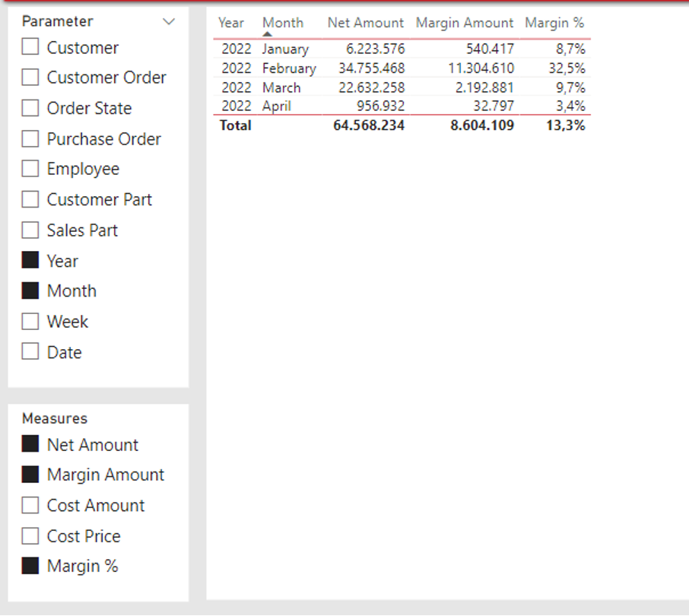The height and width of the screenshot is (616, 689).
Task: Uncheck the Margin % measure checkbox
Action: (30, 566)
